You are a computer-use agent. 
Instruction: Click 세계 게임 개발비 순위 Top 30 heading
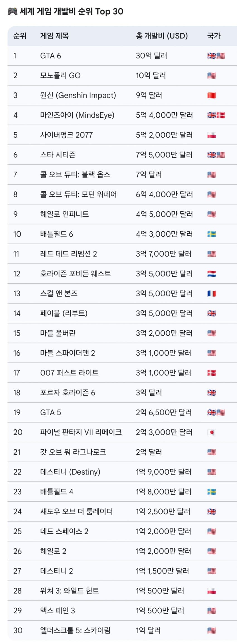[71, 11]
